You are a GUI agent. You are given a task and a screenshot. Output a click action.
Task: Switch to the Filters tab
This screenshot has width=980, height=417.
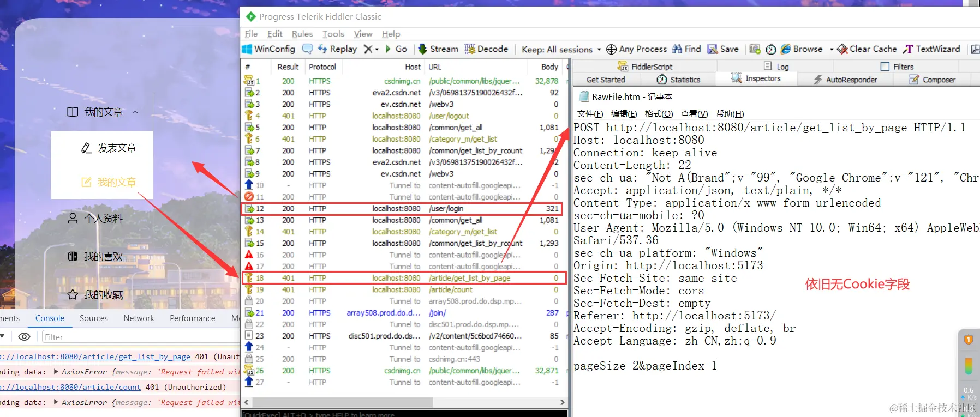pos(897,67)
